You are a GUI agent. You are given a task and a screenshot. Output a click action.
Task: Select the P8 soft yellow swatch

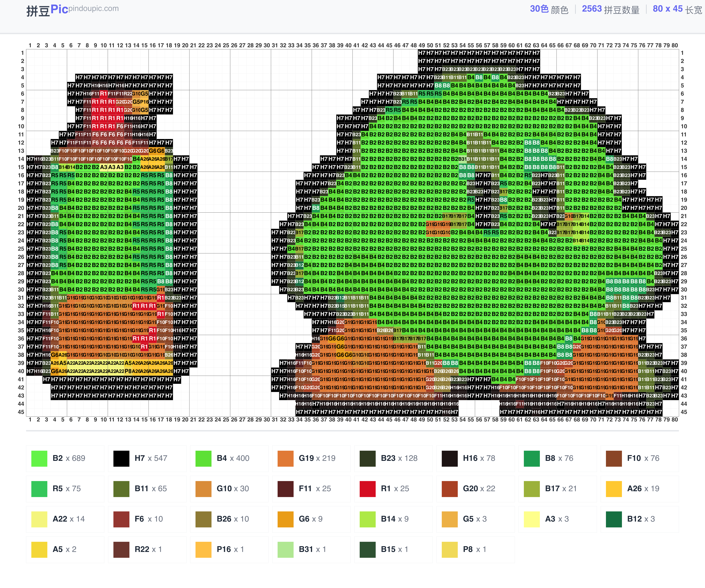point(450,549)
